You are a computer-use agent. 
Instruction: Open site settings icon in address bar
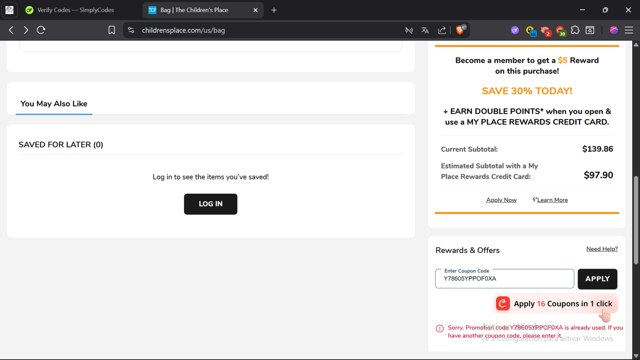click(x=131, y=30)
